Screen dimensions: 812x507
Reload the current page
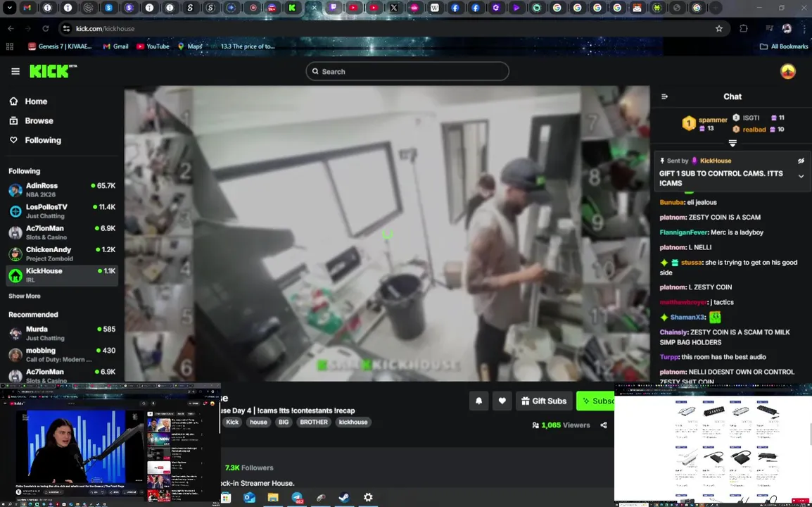[x=46, y=28]
